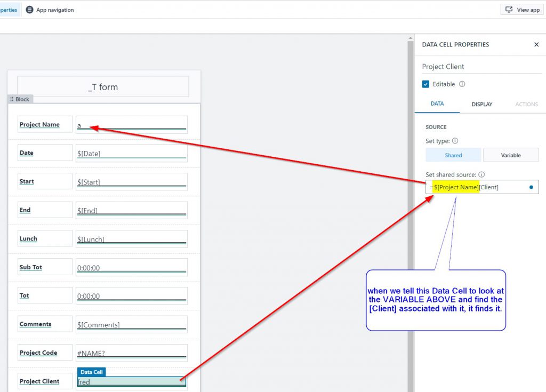Click the _T form title box
The image size is (546, 392).
click(103, 87)
